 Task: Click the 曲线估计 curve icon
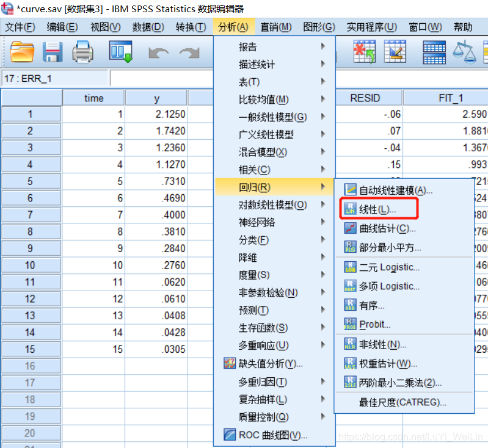[350, 228]
